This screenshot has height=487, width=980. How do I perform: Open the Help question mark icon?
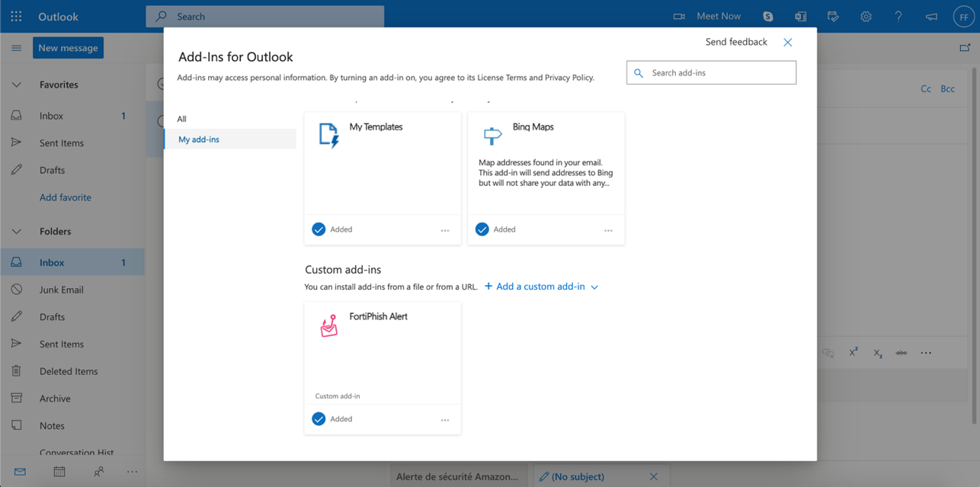pyautogui.click(x=898, y=16)
